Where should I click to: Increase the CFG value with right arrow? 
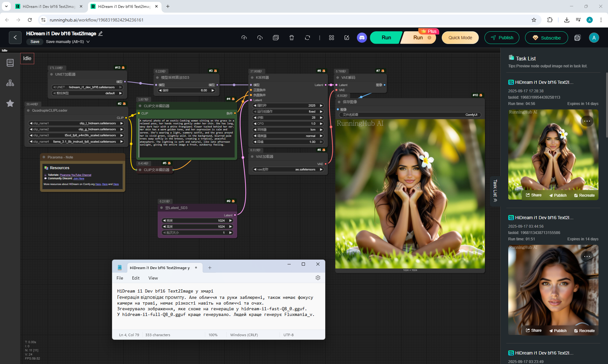point(321,124)
